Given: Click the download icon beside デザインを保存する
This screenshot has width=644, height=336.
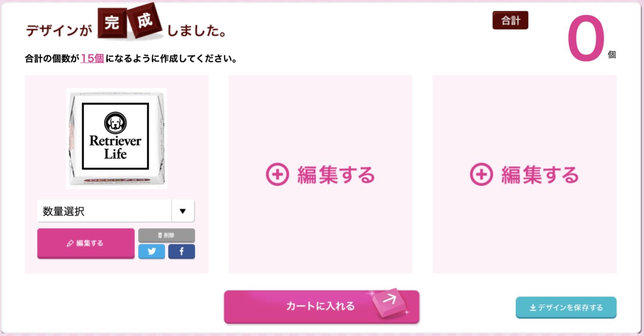Looking at the screenshot, I should pos(533,308).
